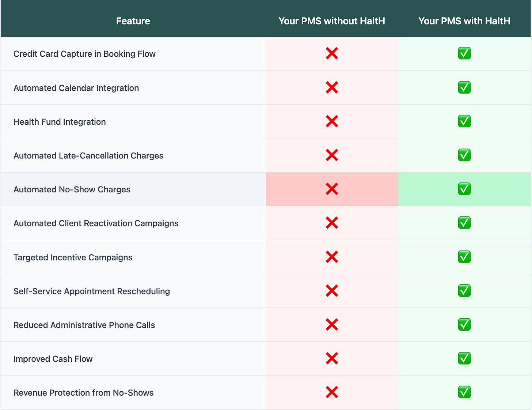Click green check for Revenue Protection from No-Shows
The height and width of the screenshot is (410, 532).
(x=464, y=392)
